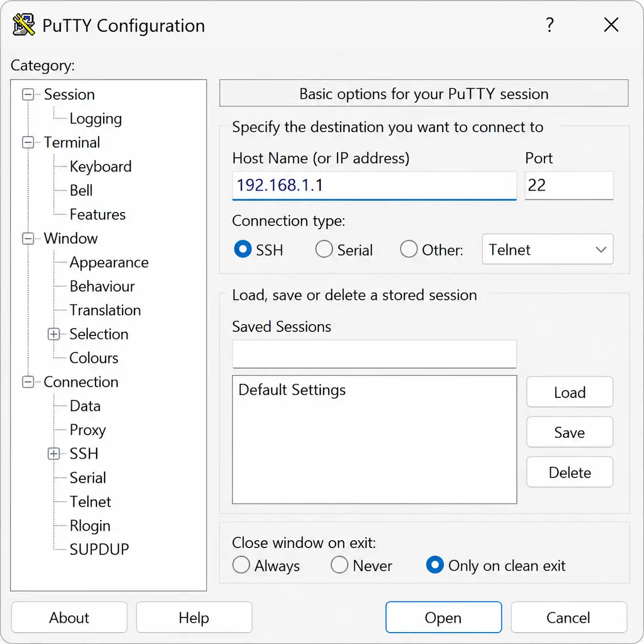Click the About button
This screenshot has width=644, height=644.
[69, 617]
